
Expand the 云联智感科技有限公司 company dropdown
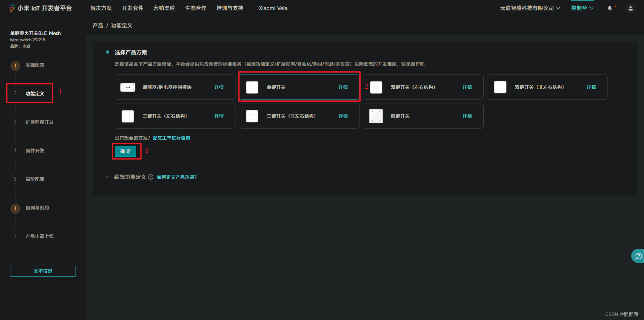[530, 8]
